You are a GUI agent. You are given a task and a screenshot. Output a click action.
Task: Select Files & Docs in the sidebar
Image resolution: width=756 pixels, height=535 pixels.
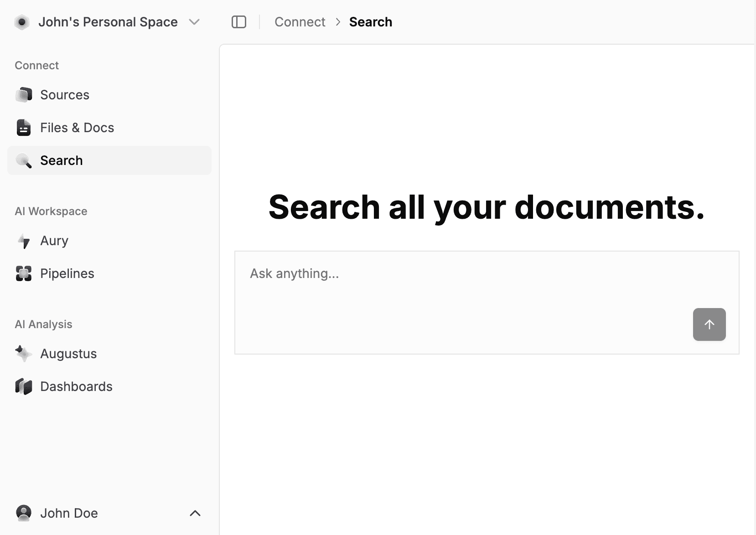[x=77, y=128]
